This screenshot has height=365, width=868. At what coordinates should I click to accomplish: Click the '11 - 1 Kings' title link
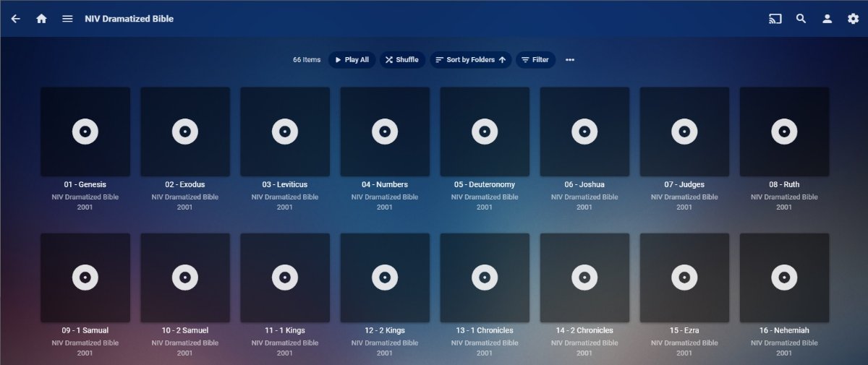tap(285, 330)
